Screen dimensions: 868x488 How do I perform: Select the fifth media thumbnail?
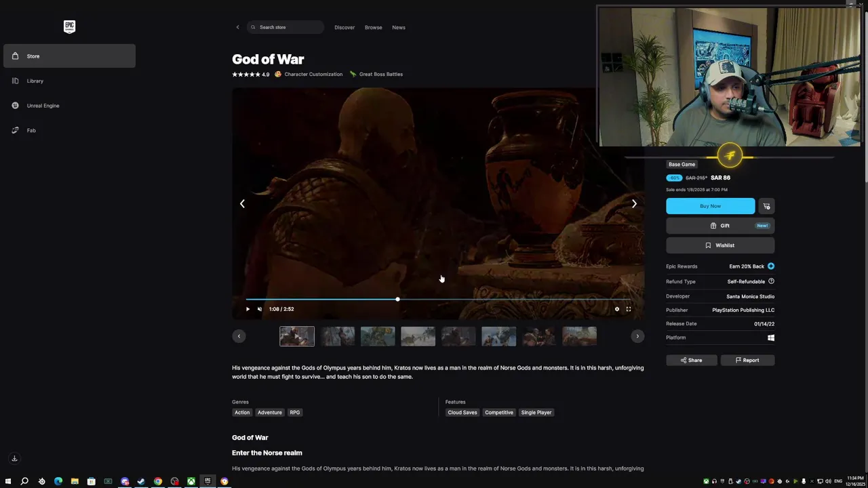pyautogui.click(x=458, y=336)
